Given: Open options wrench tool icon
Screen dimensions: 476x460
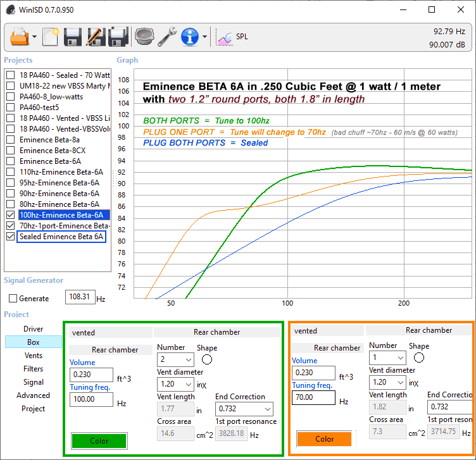Looking at the screenshot, I should (x=167, y=37).
